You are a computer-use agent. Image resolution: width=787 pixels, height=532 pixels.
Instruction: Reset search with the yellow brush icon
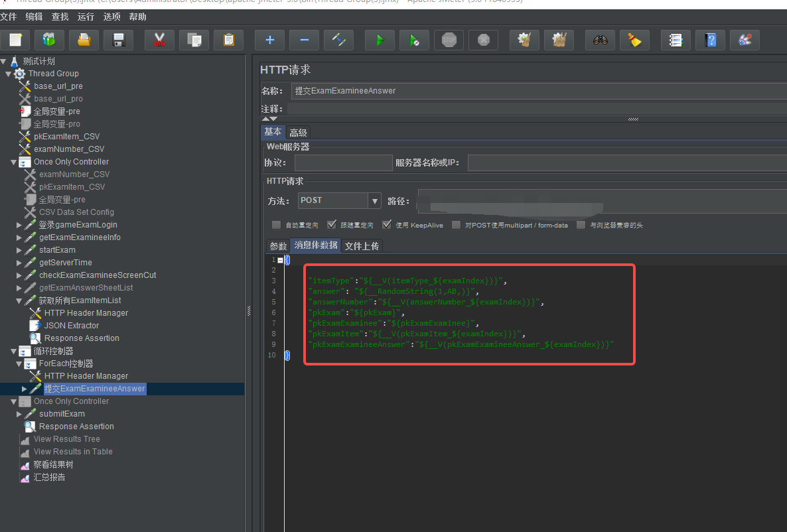(x=635, y=40)
